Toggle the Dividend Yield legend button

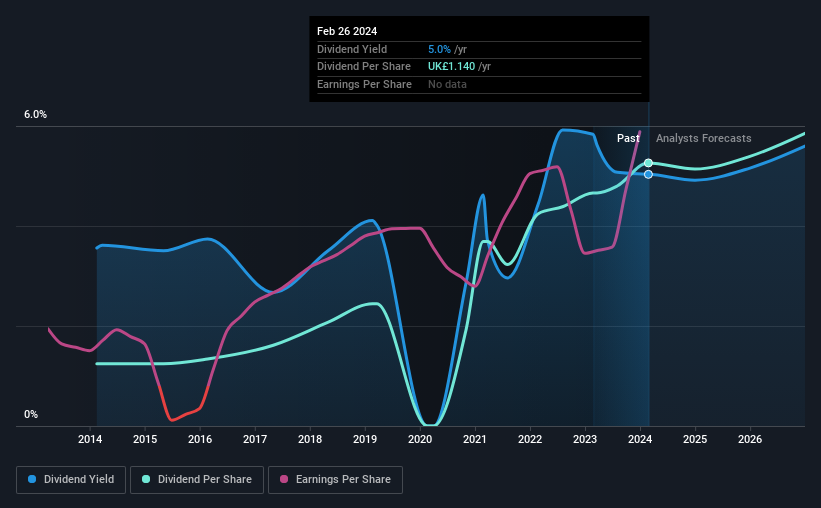point(71,480)
